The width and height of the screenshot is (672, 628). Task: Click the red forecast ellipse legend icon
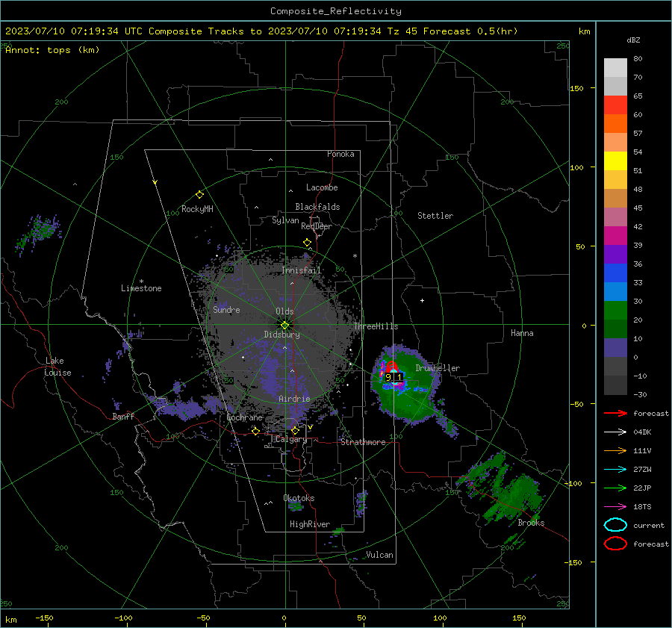(615, 544)
